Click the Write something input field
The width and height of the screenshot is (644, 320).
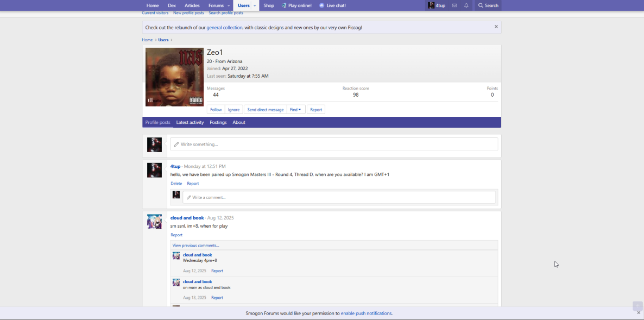pos(334,145)
